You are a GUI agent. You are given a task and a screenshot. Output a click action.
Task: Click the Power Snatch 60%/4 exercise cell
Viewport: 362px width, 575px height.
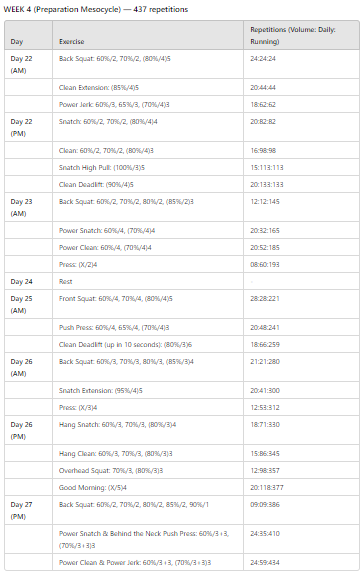click(148, 230)
